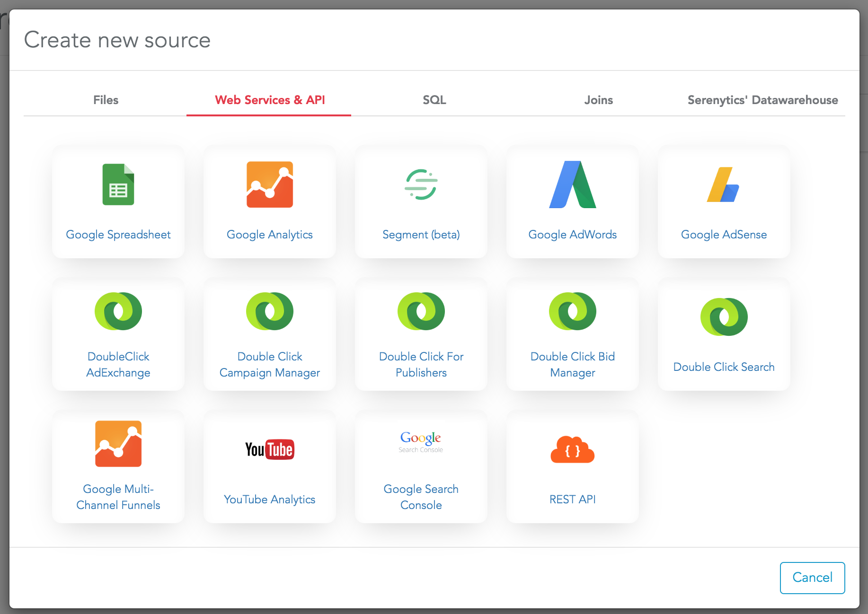Click the Google Multi-Channel Funnels icon
Viewport: 868px width, 614px height.
pyautogui.click(x=118, y=444)
